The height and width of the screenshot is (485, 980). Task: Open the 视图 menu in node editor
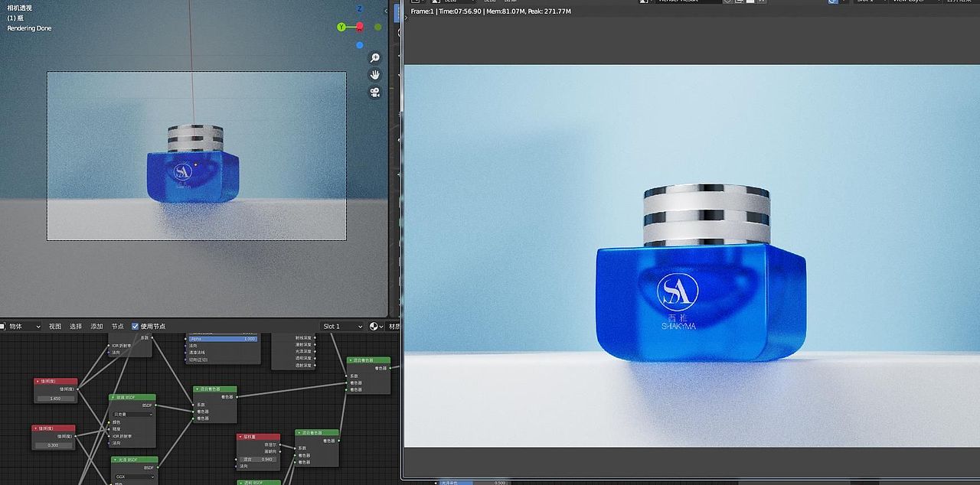[x=55, y=326]
